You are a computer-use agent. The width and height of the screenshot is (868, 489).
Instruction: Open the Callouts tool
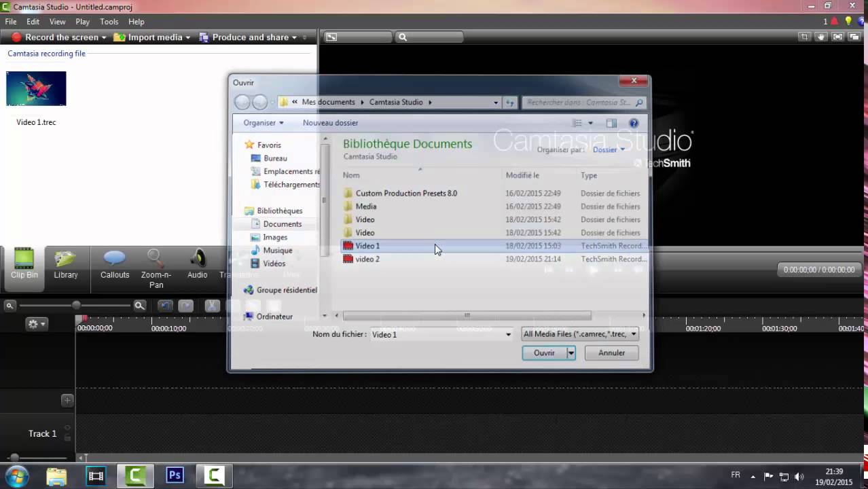click(115, 264)
